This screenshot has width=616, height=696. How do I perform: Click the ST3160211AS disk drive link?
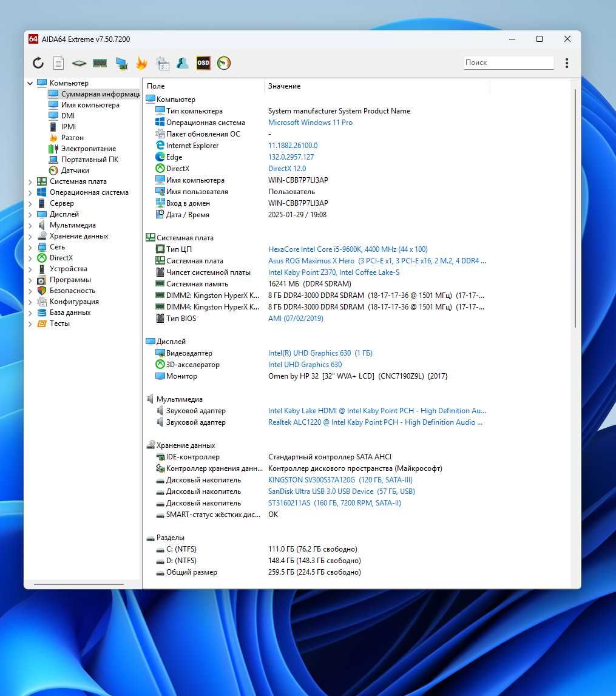point(334,504)
